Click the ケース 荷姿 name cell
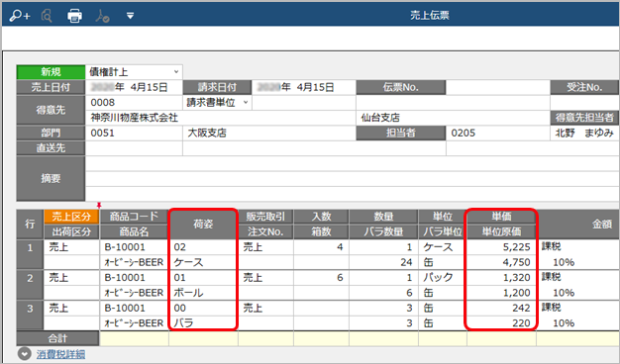The height and width of the screenshot is (364, 620). (x=203, y=262)
